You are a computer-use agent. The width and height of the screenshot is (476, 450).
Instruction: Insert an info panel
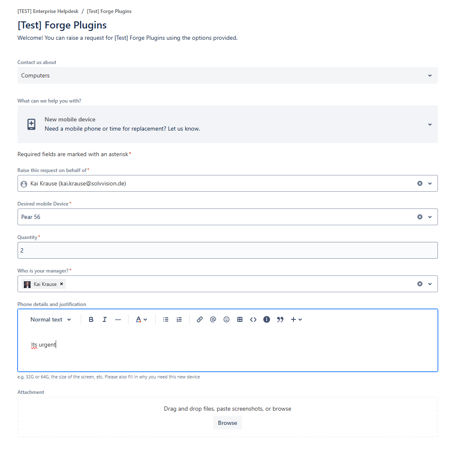tap(266, 319)
